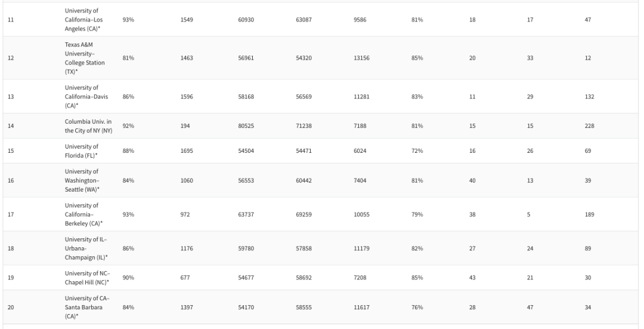The width and height of the screenshot is (644, 329).
Task: Click the 80525 value in Columbia row
Action: click(246, 126)
